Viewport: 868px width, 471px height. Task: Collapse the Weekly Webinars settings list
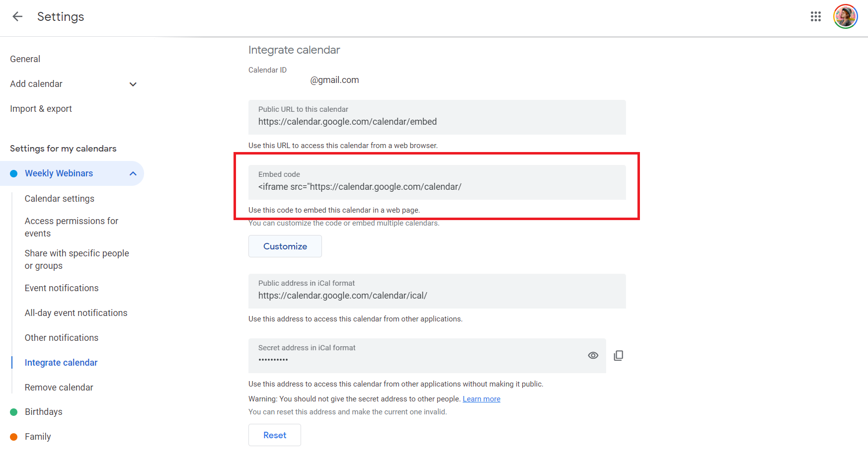tap(133, 173)
